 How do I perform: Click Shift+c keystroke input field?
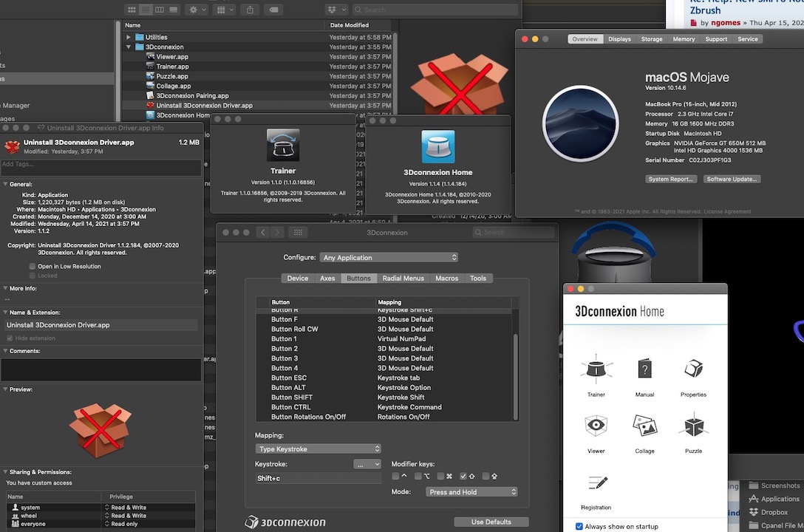tap(318, 478)
